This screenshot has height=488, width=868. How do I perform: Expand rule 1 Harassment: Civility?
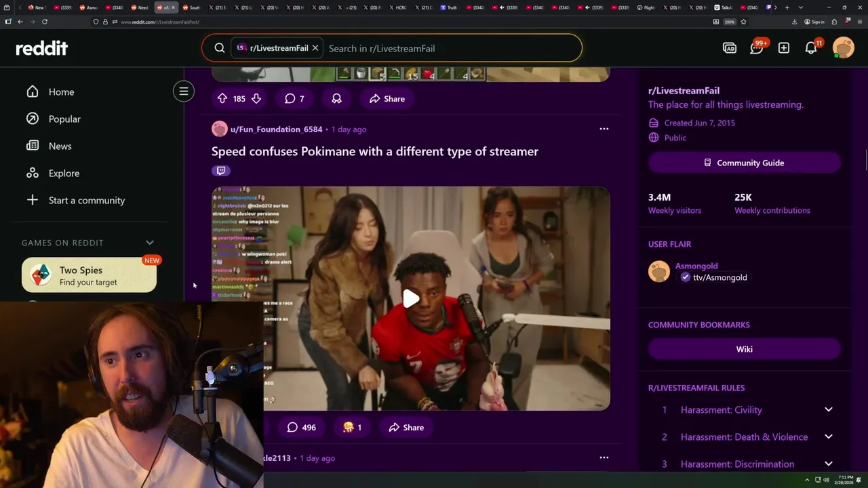pos(829,409)
